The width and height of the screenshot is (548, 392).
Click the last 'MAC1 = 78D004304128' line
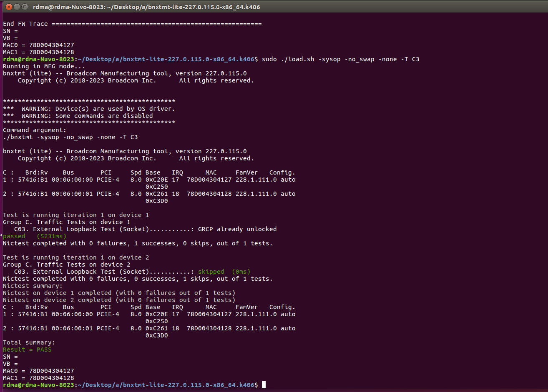38,378
